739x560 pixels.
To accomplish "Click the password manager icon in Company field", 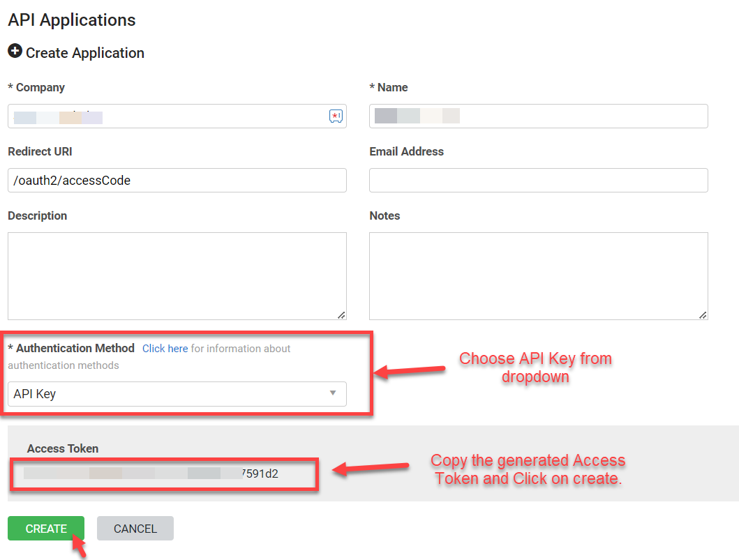I will pyautogui.click(x=336, y=116).
